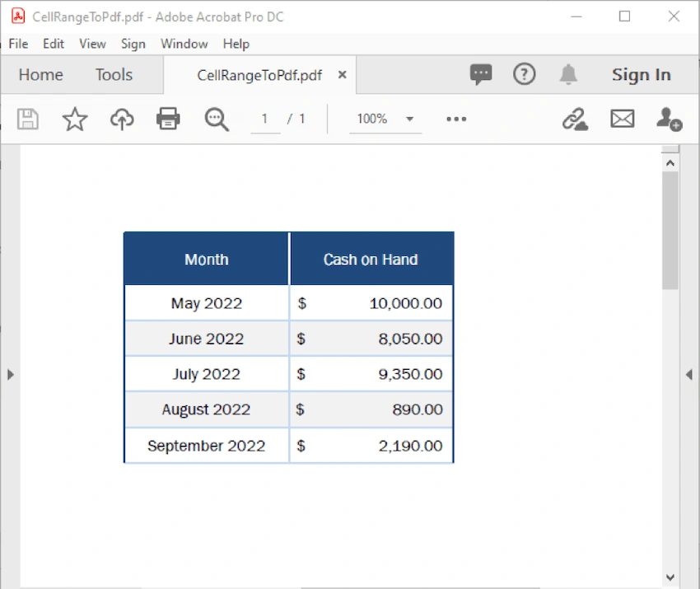Click the Cash on Hand header cell
The height and width of the screenshot is (589, 700).
[x=371, y=259]
